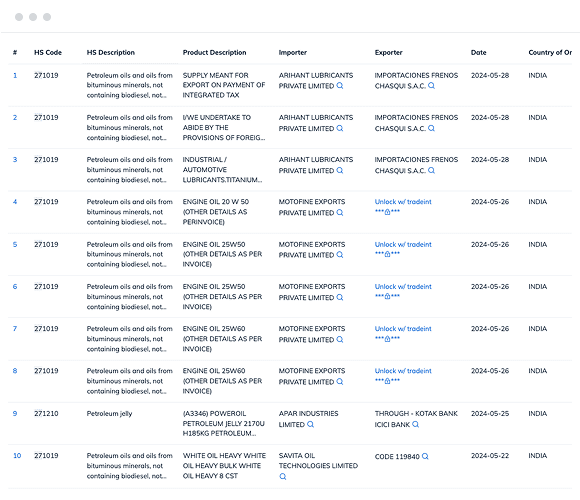
Task: Click search icon beside Motofine Exports in row 6
Action: (340, 297)
